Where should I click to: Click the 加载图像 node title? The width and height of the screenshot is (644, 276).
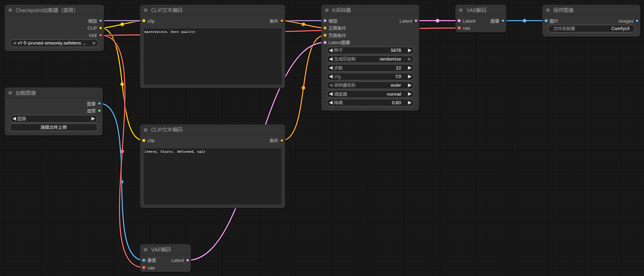point(26,93)
